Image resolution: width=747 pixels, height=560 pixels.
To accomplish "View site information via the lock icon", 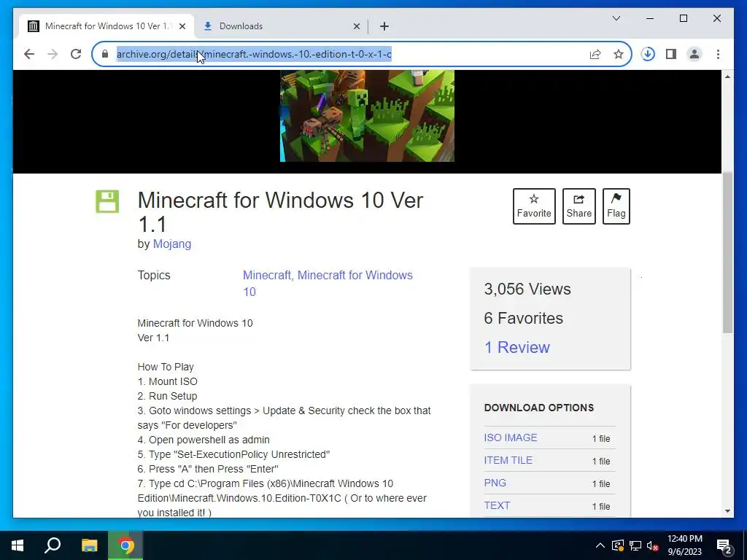I will 105,54.
